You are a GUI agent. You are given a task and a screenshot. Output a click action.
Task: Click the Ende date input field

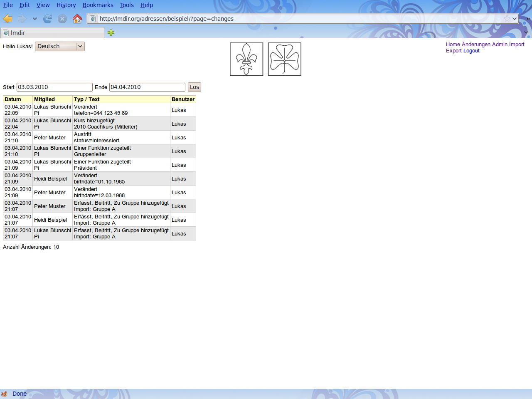(x=147, y=87)
